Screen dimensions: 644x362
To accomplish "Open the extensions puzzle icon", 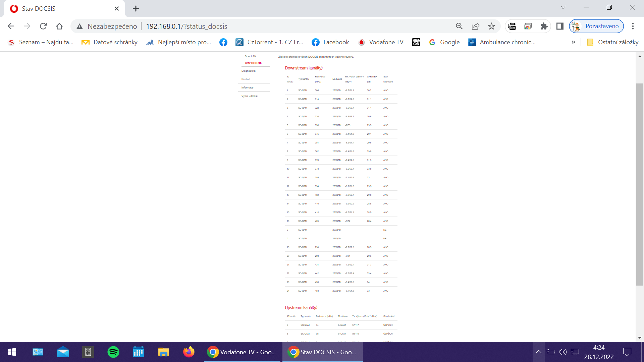I will pyautogui.click(x=544, y=26).
